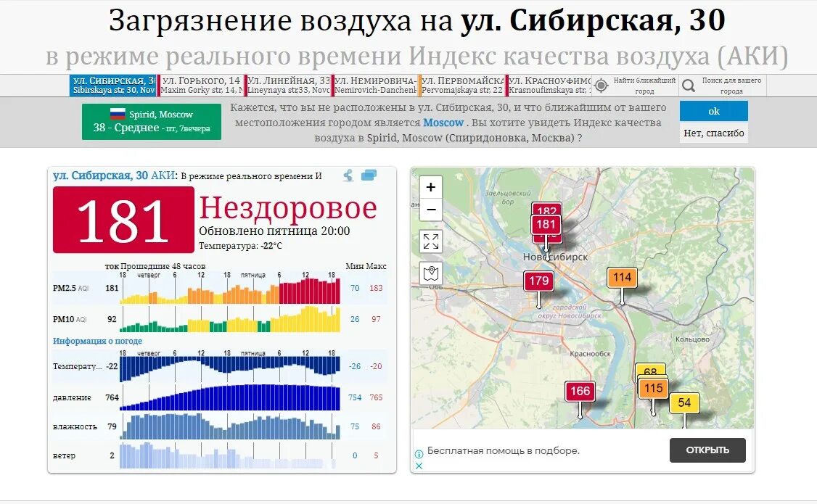This screenshot has width=817, height=504.
Task: Open the ул. Немировича station tab
Action: click(375, 86)
